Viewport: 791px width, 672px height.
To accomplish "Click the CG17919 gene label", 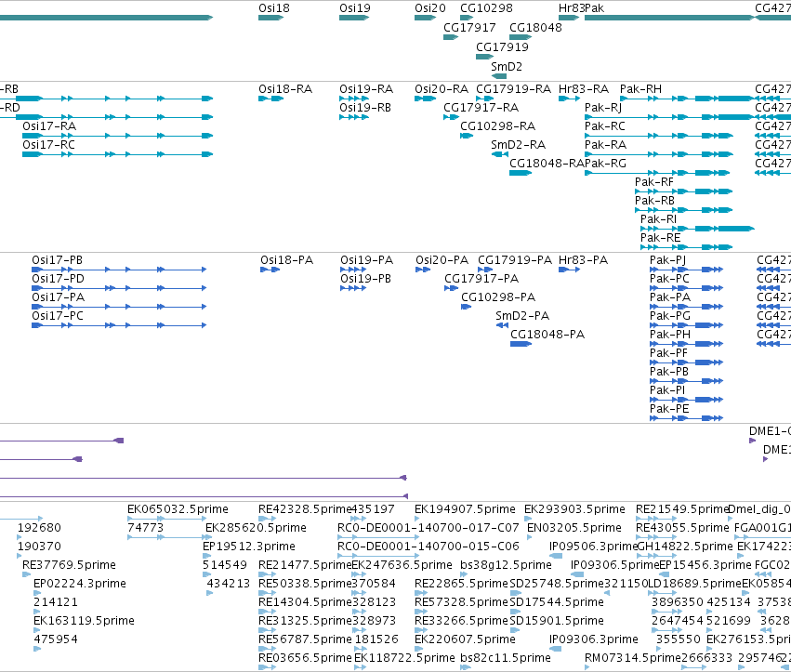I will tap(503, 46).
